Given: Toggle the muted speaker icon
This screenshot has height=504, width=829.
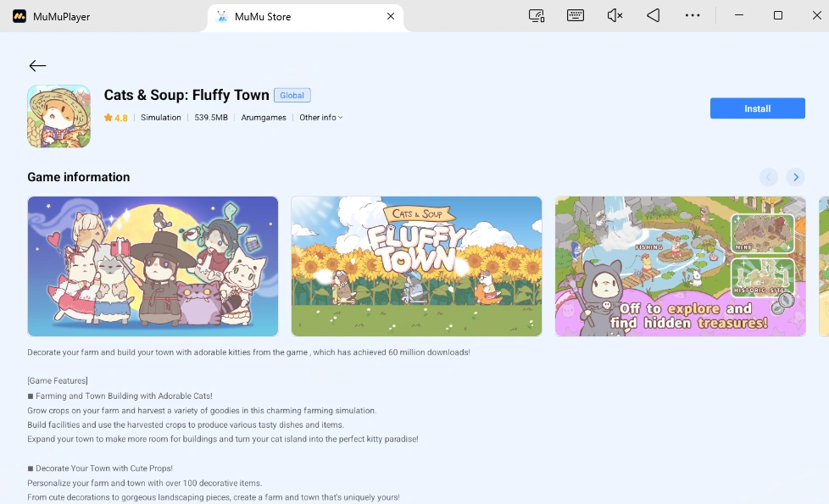Looking at the screenshot, I should (x=615, y=15).
